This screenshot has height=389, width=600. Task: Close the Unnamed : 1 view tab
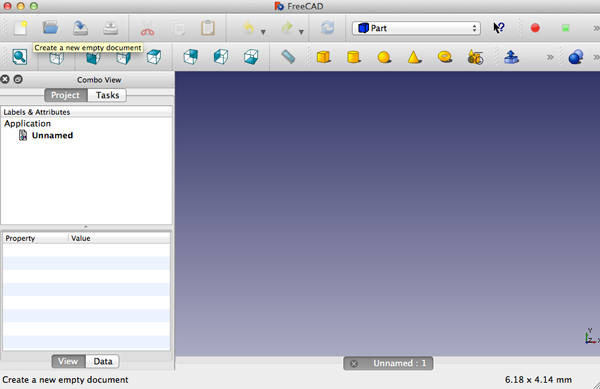coord(354,363)
